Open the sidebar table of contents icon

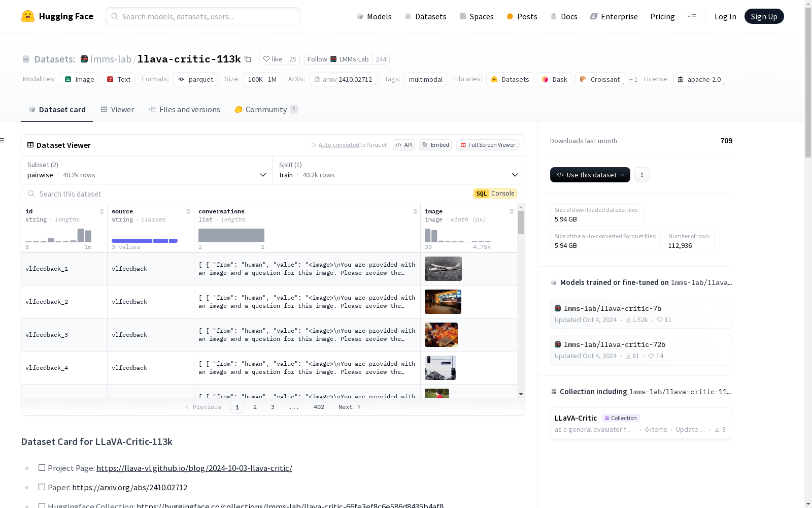pos(3,140)
